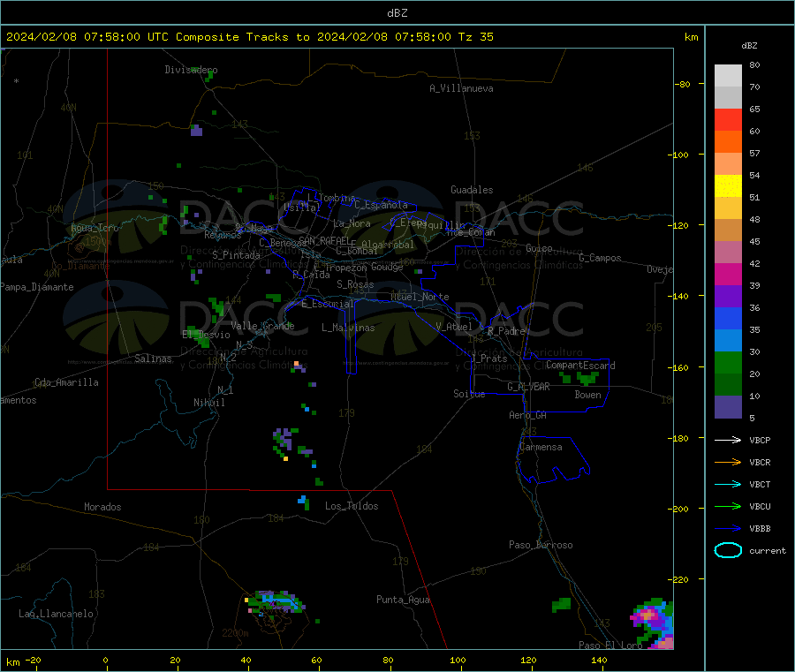Screen dimensions: 795x672
Task: Pick the purple swatch between 39 and 36 dBZ
Action: tap(728, 297)
